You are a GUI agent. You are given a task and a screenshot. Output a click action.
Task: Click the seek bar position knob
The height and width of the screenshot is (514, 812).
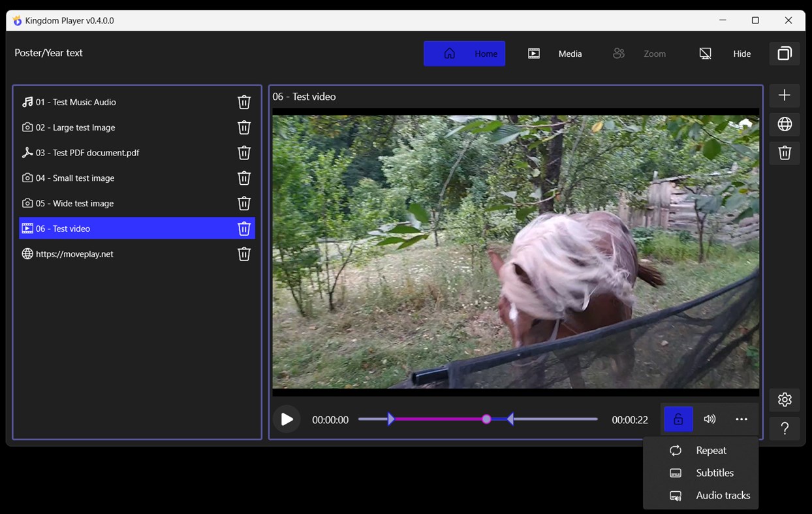[x=486, y=419]
